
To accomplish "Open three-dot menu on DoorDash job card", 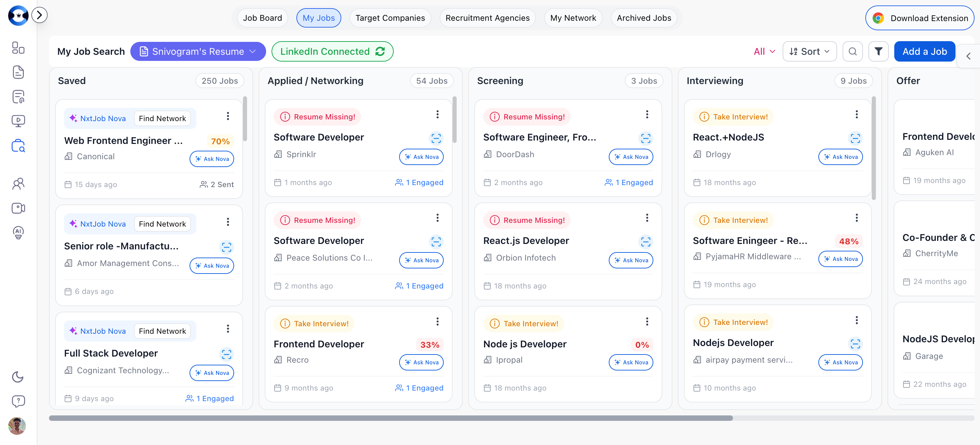I will click(x=647, y=115).
